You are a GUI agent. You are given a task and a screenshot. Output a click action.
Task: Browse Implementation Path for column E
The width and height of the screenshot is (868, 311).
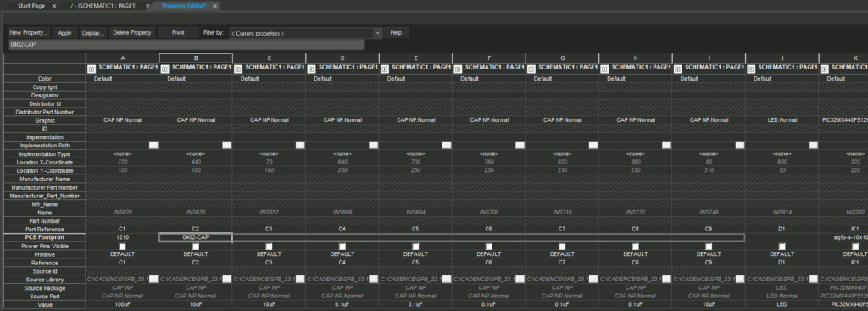(447, 145)
